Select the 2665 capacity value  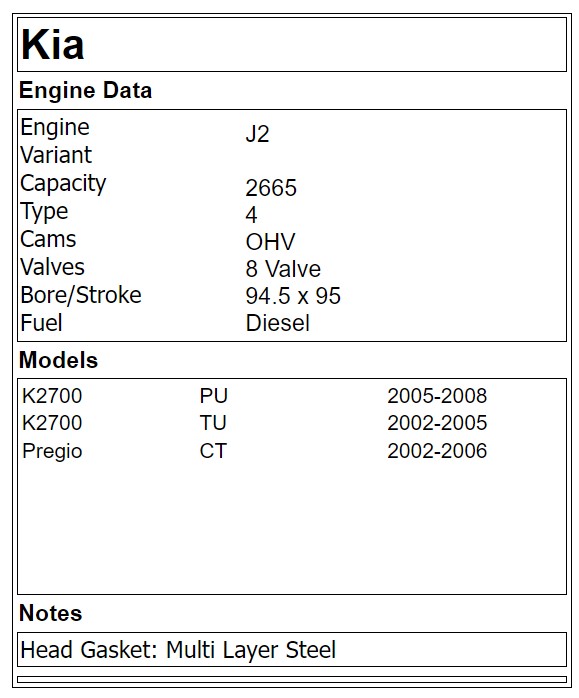pyautogui.click(x=271, y=187)
